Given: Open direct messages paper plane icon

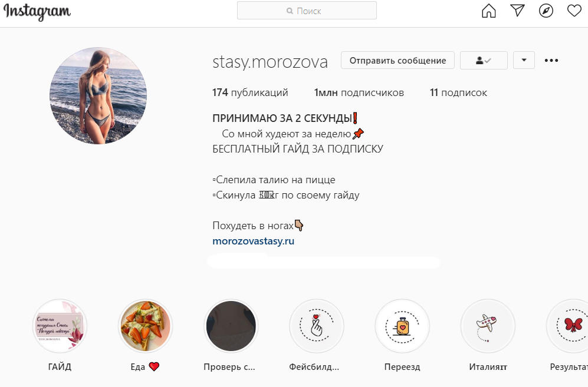Looking at the screenshot, I should 517,11.
